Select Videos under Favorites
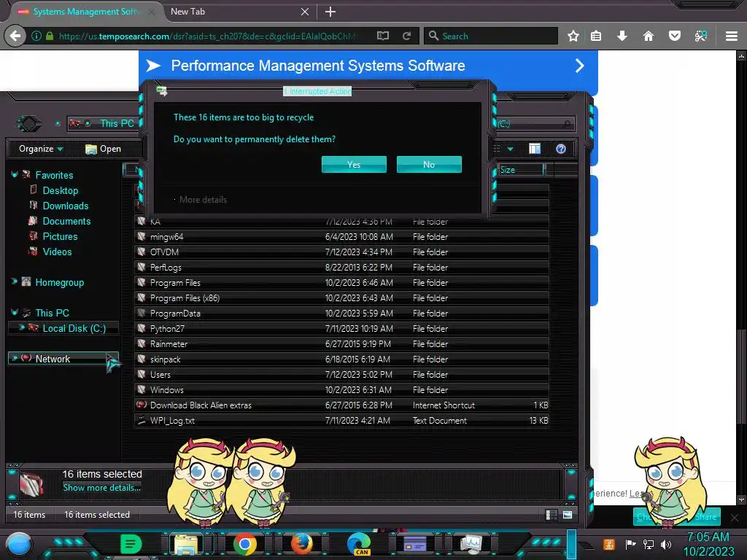 [57, 252]
